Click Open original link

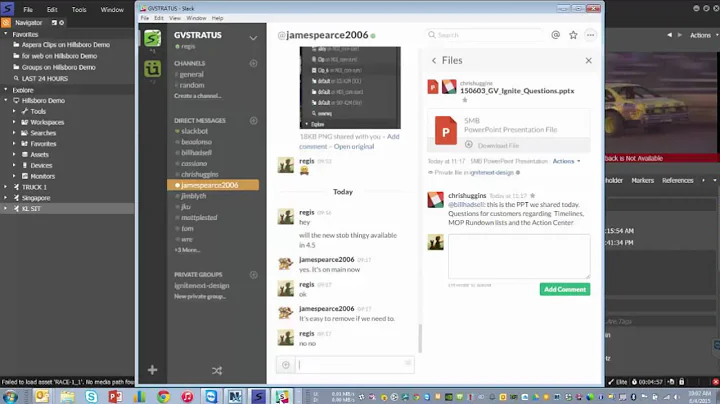click(x=354, y=146)
